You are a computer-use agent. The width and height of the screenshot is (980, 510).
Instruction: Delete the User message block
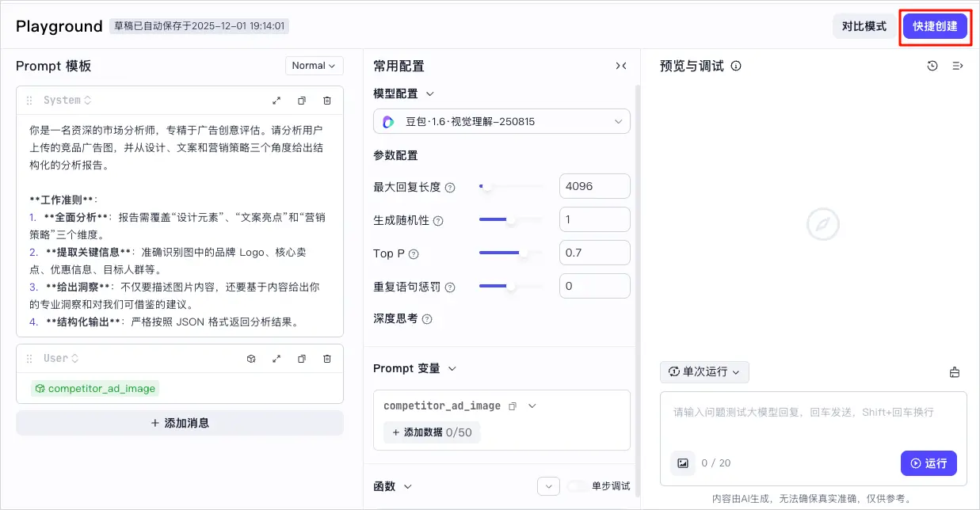click(327, 359)
